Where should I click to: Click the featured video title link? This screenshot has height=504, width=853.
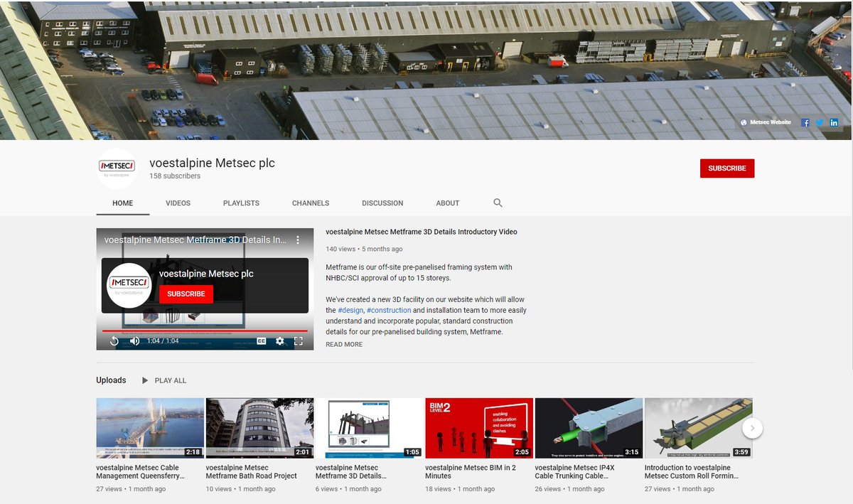(422, 232)
